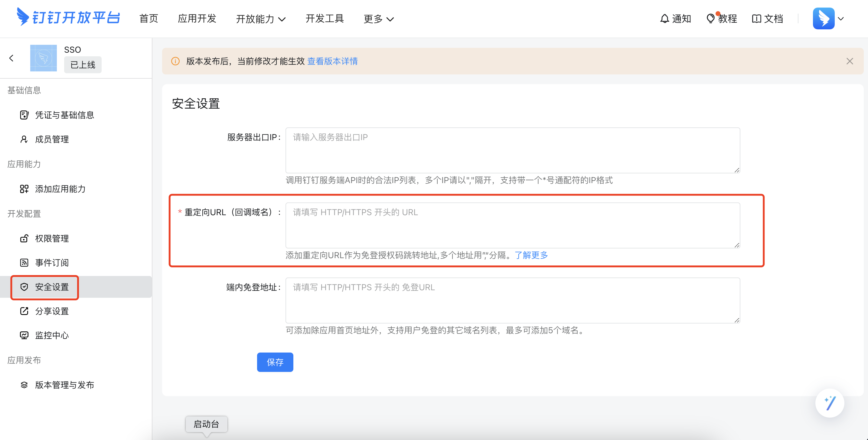
Task: Click the 权限管理 lock icon
Action: tap(24, 238)
